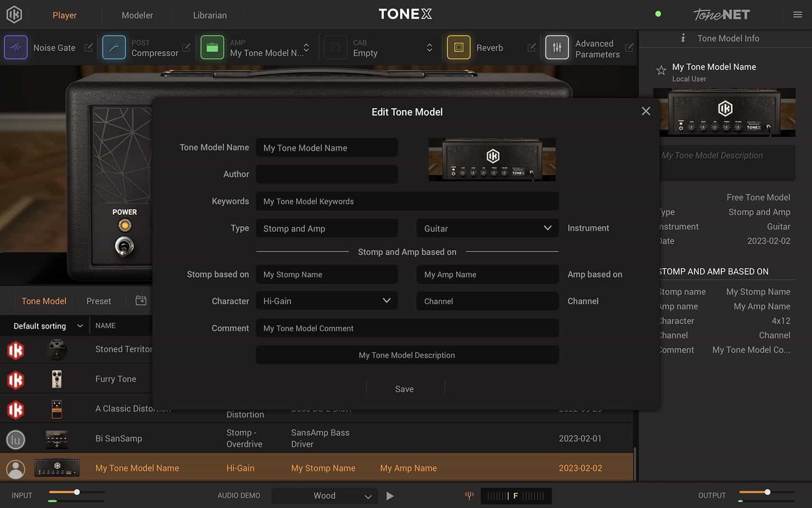The image size is (812, 508).
Task: Click the Author input field
Action: pyautogui.click(x=327, y=174)
